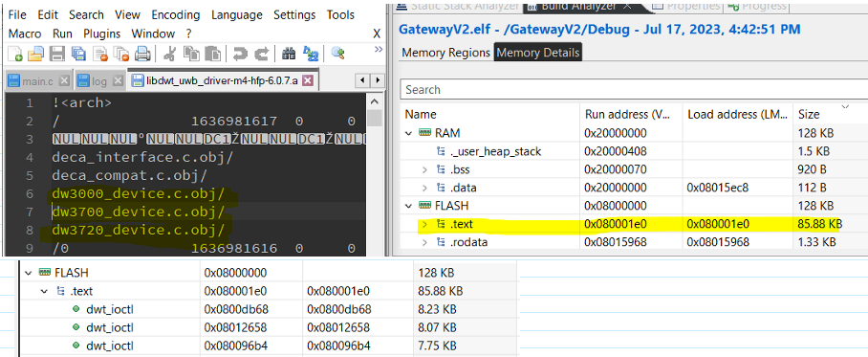The width and height of the screenshot is (868, 357).
Task: Select the libdwt_uwb_driver-m4-hfp-6.0.7.a tab
Action: pyautogui.click(x=222, y=81)
